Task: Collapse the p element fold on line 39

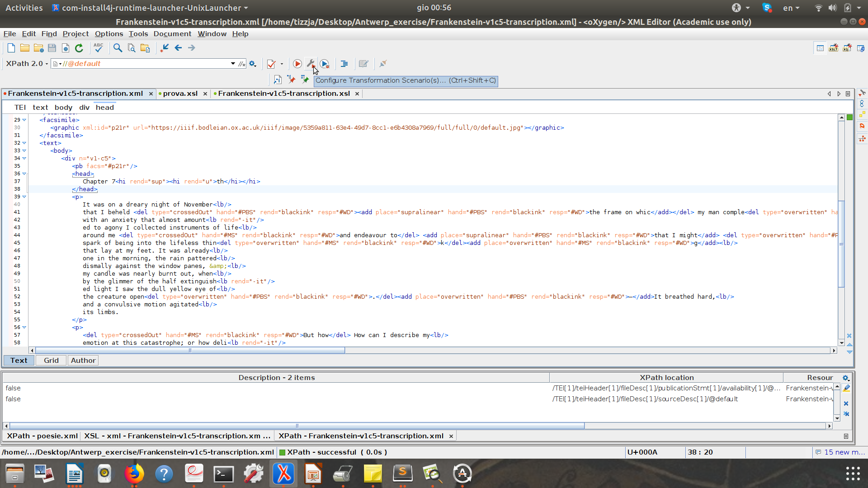Action: point(24,197)
